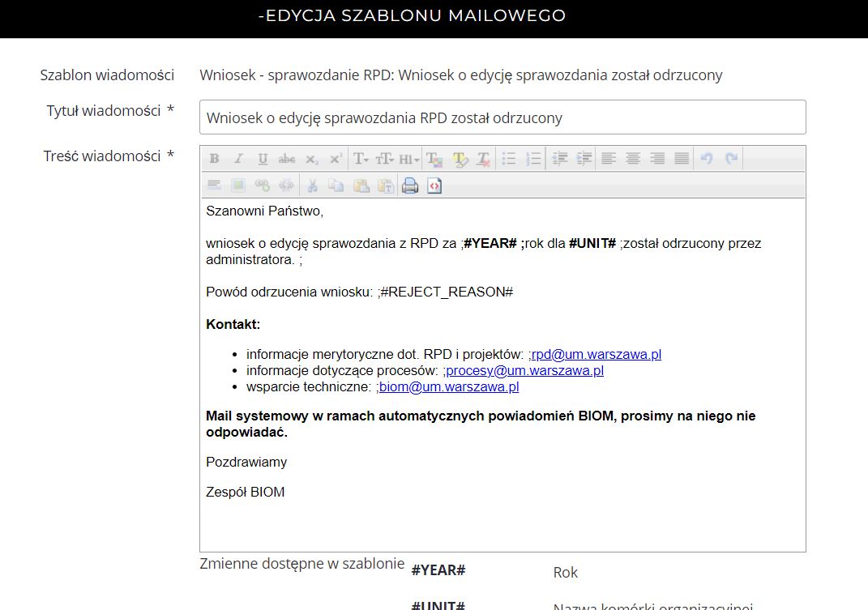Open the procesy@um.warszawa.pl link
This screenshot has height=610, width=868.
(524, 370)
